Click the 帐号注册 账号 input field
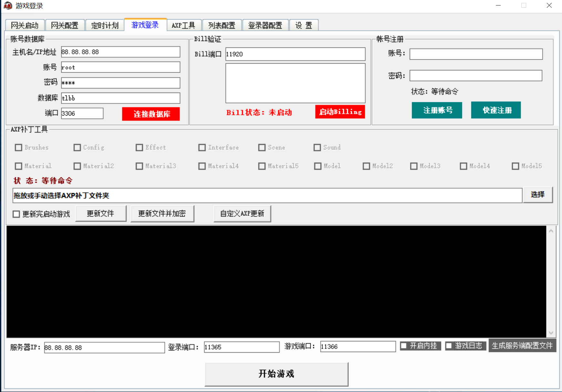The width and height of the screenshot is (562, 392). [476, 54]
